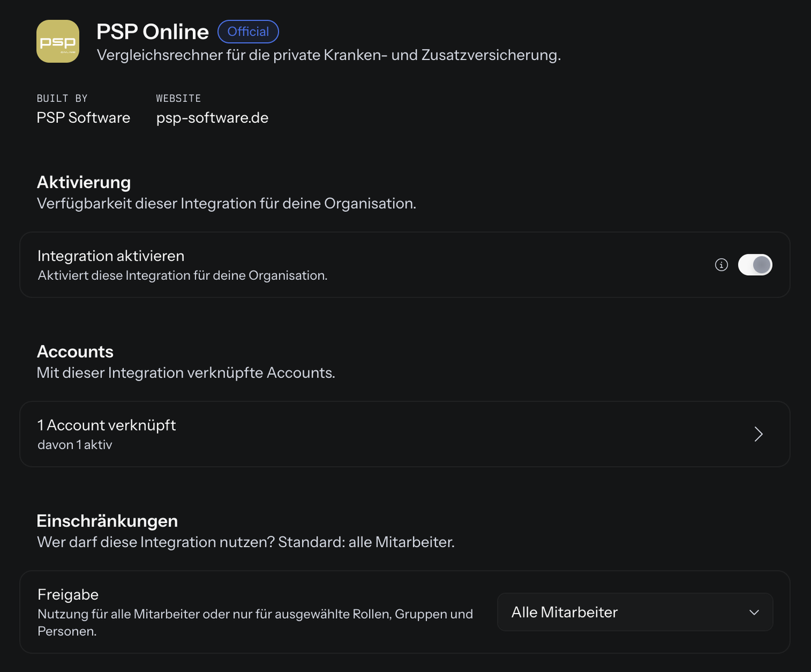The width and height of the screenshot is (811, 672).
Task: Click "Verfügbarkeit dieser Integration" subtitle
Action: click(227, 203)
